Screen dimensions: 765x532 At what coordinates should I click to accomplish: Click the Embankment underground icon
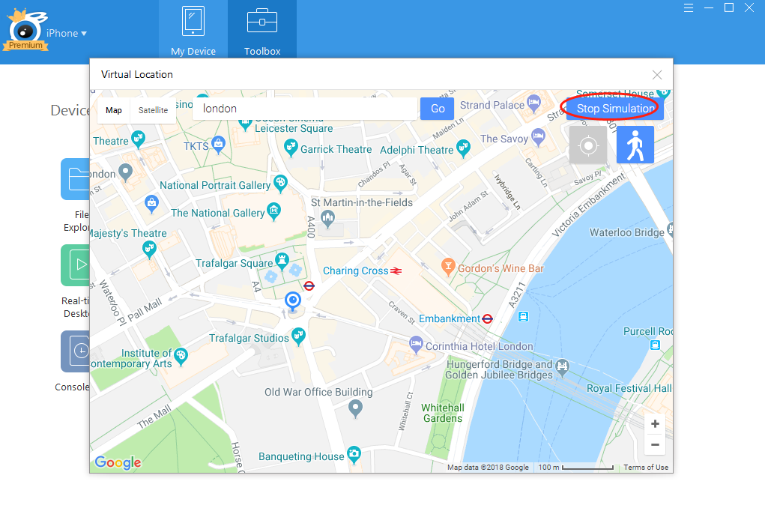pos(487,319)
